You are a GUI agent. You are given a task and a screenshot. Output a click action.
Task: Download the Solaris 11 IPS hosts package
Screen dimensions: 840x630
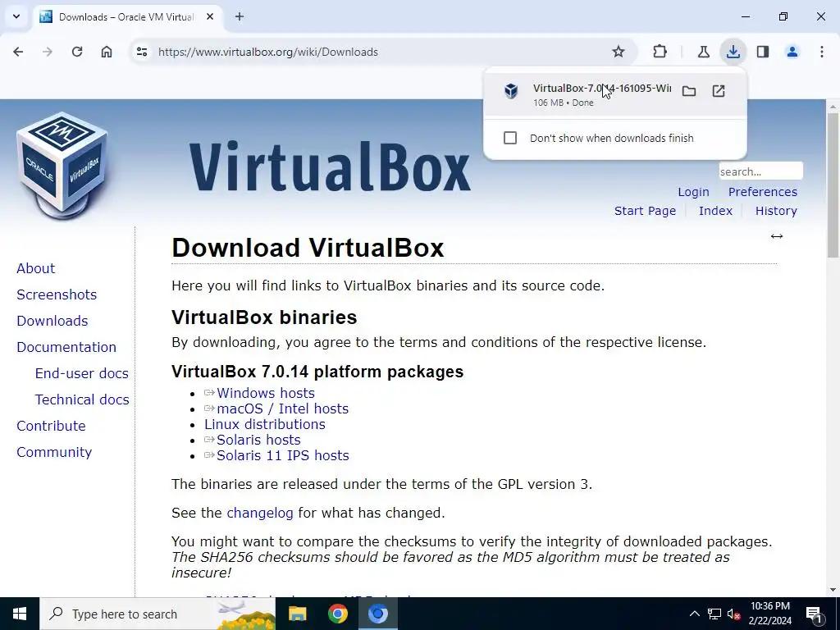(283, 455)
